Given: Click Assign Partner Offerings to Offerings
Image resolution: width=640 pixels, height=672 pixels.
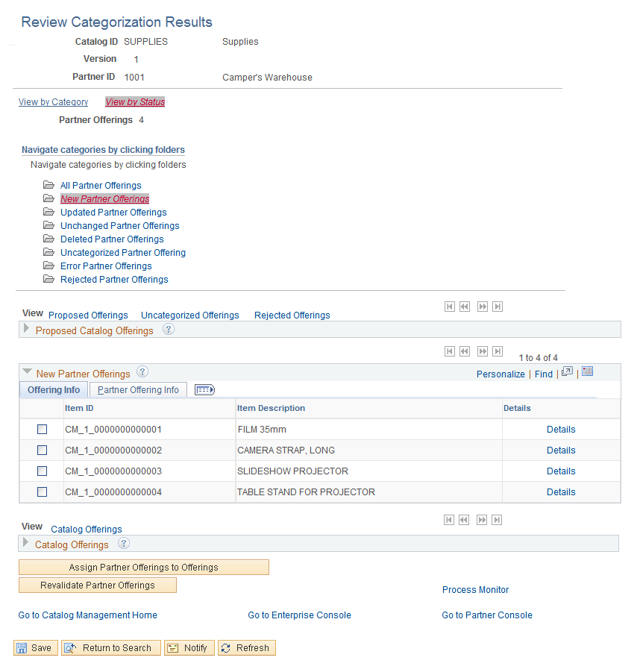Looking at the screenshot, I should (143, 567).
